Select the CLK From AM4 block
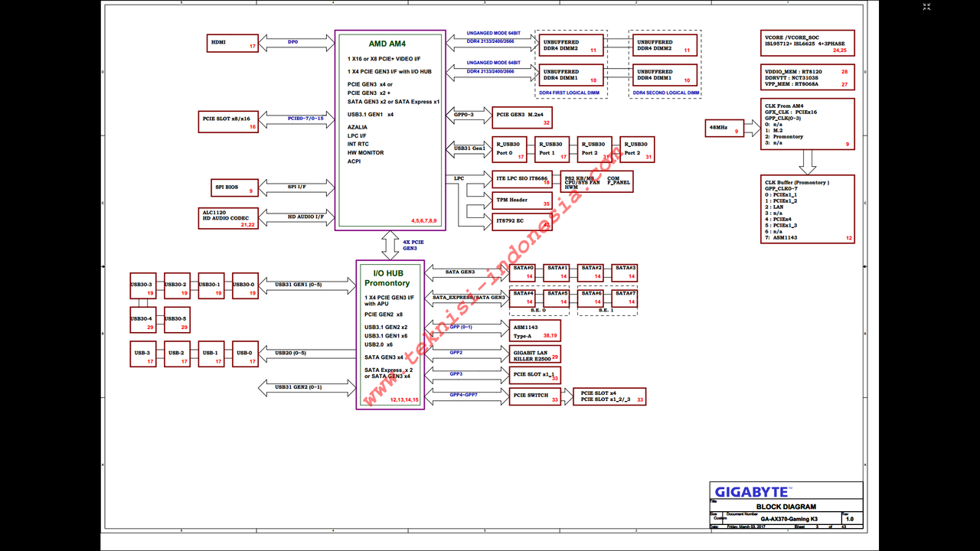Screen dimensions: 980x551 tap(808, 124)
